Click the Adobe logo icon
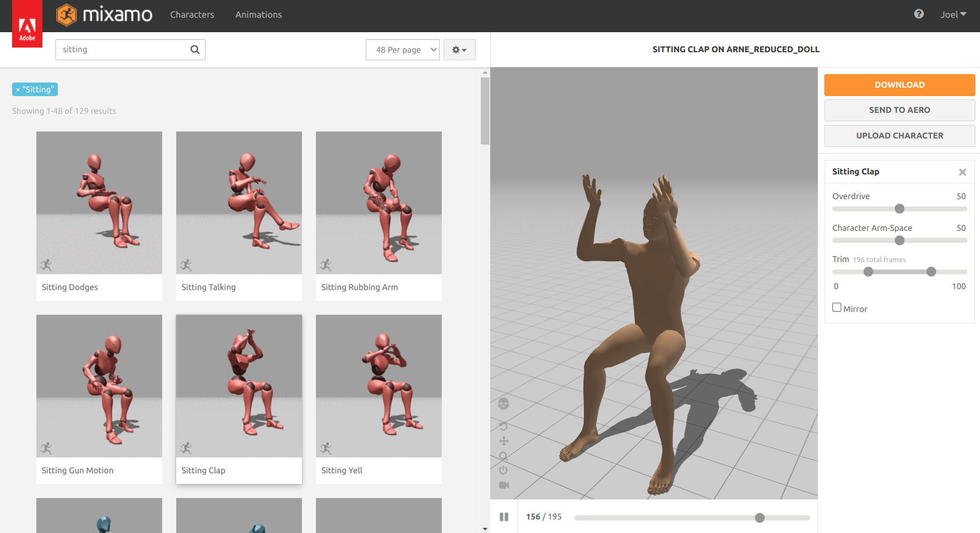This screenshot has height=533, width=980. click(27, 24)
